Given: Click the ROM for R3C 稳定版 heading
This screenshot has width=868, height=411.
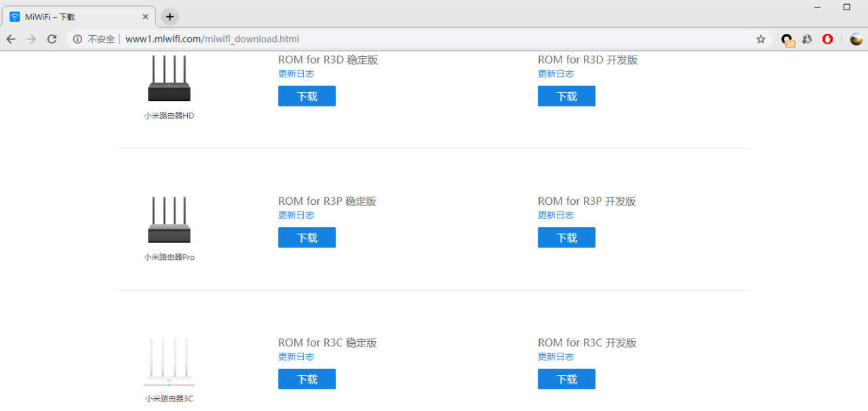Looking at the screenshot, I should pyautogui.click(x=328, y=342).
